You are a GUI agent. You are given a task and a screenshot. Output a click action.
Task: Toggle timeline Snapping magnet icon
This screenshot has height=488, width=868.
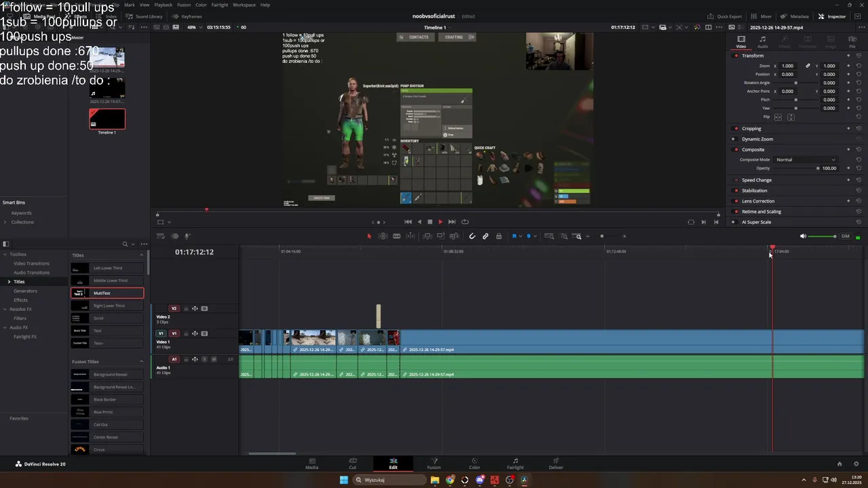click(x=472, y=236)
